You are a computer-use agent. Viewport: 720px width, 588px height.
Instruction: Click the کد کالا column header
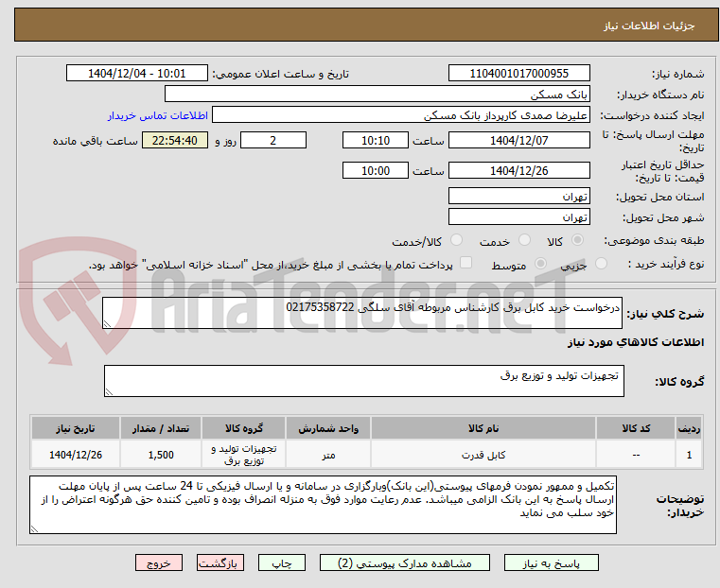point(636,428)
